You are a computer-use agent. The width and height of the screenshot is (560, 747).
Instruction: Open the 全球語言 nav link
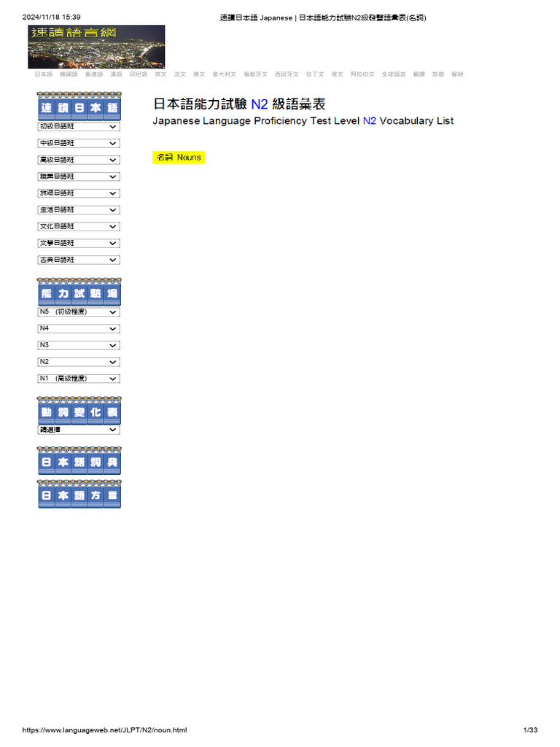(394, 74)
